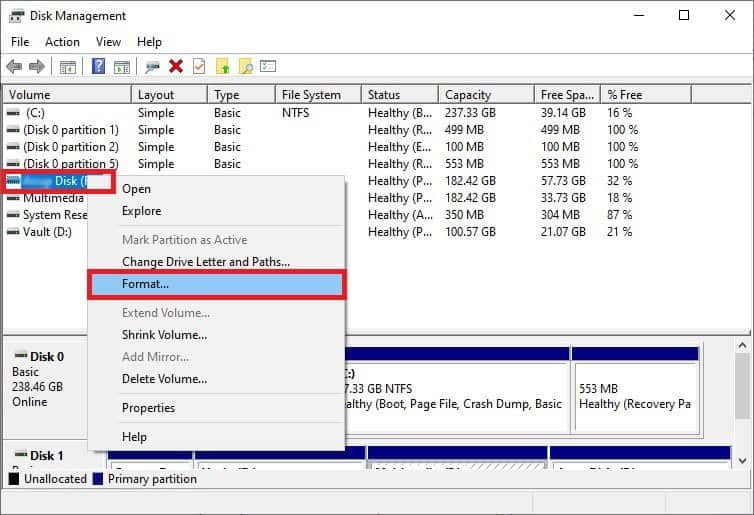
Task: Open Help with the blue question mark icon
Action: point(98,66)
